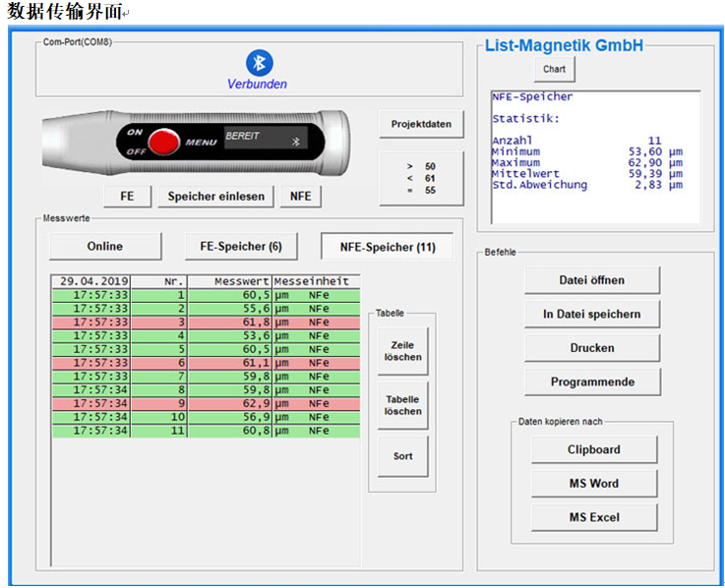725x588 pixels.
Task: Click the BEREIT display on the device
Action: (x=266, y=138)
